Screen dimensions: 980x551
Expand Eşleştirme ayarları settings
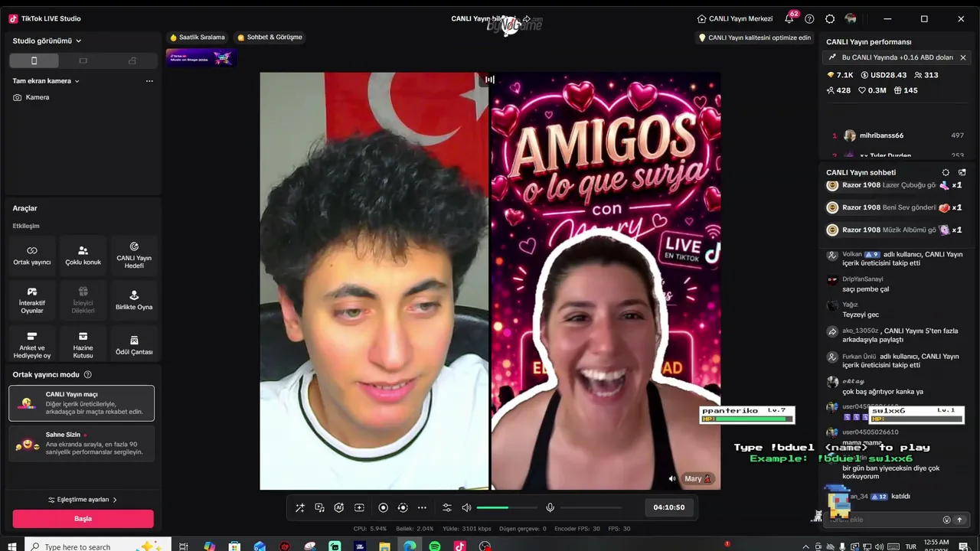pyautogui.click(x=83, y=500)
